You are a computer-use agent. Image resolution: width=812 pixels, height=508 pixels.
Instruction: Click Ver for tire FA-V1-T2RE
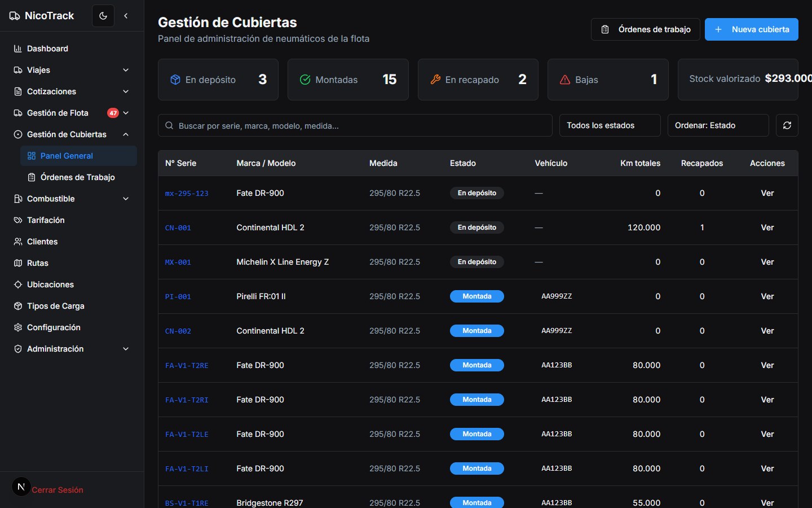click(767, 365)
